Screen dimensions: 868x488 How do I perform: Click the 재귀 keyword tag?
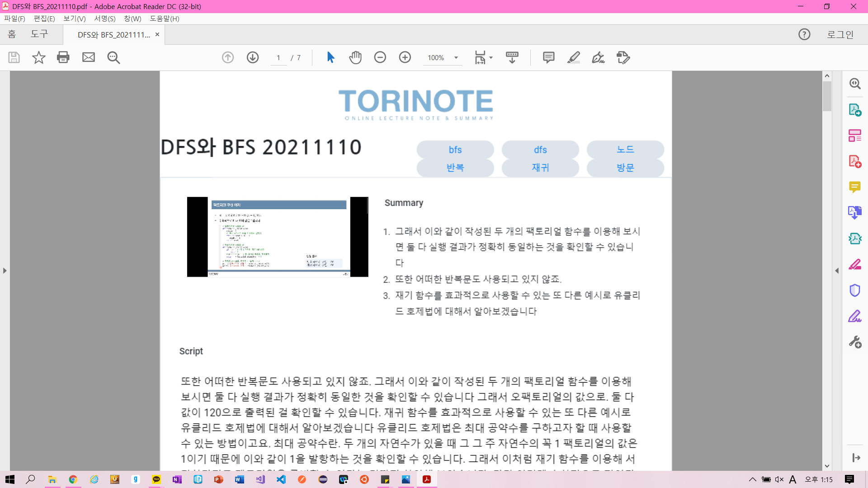[x=540, y=167]
